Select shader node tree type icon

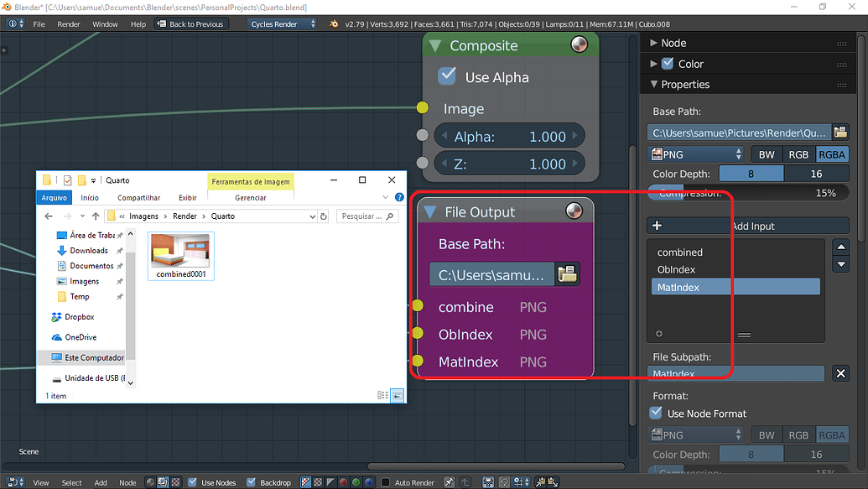click(150, 482)
